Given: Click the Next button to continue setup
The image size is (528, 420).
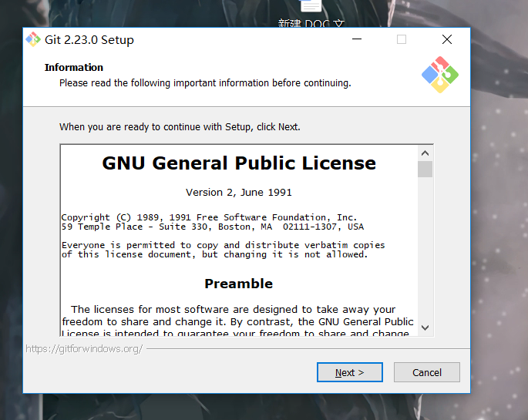Looking at the screenshot, I should pyautogui.click(x=349, y=372).
